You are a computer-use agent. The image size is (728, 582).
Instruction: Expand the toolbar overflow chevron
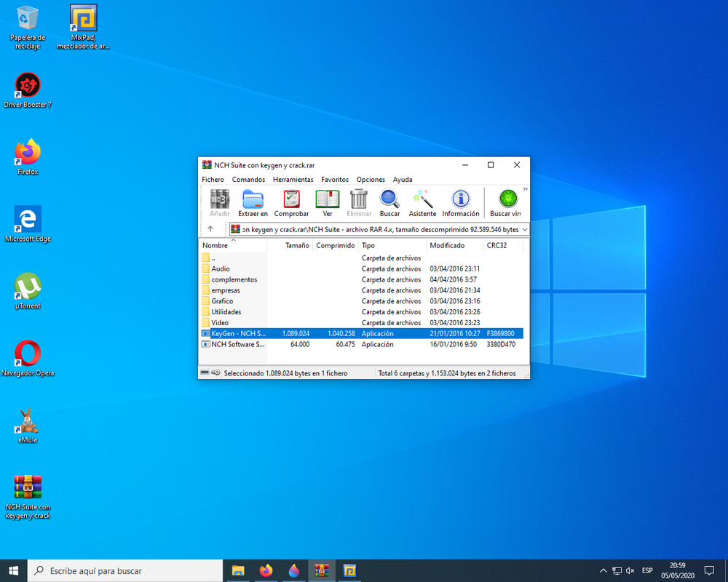point(525,189)
